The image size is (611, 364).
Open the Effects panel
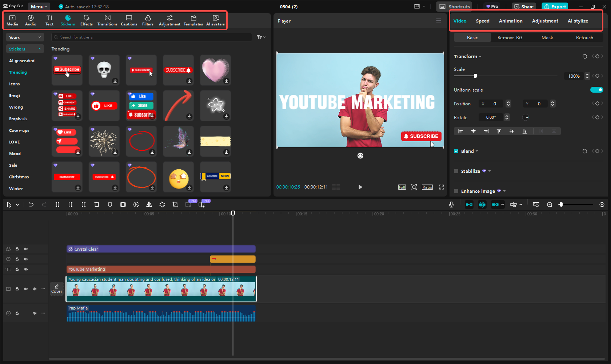click(x=86, y=20)
